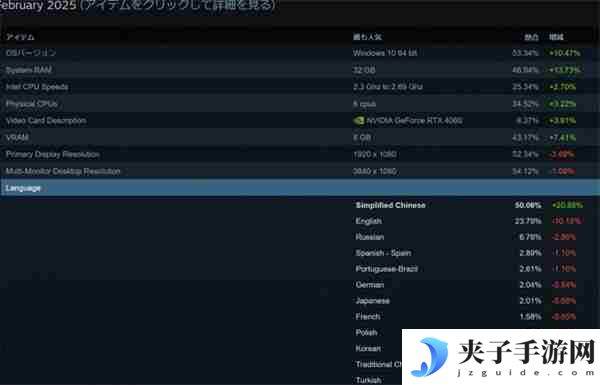Click the first column header of the table
The height and width of the screenshot is (385, 600).
coord(20,37)
